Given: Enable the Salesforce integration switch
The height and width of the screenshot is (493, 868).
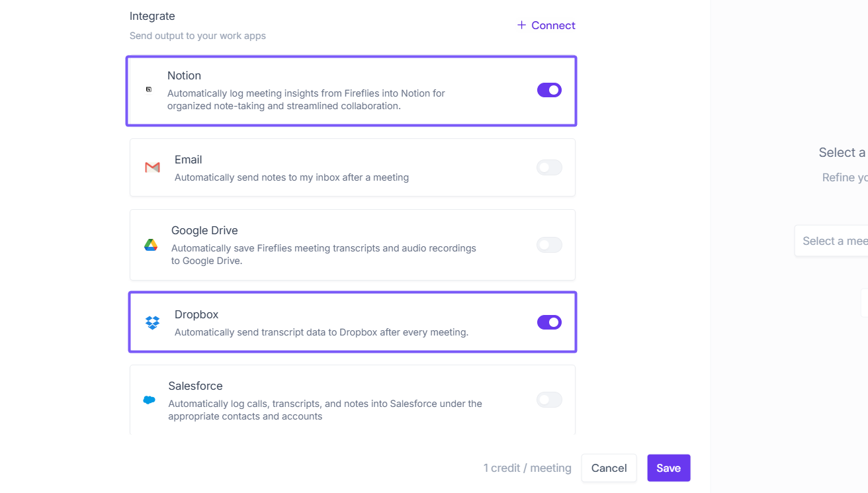Looking at the screenshot, I should (549, 400).
